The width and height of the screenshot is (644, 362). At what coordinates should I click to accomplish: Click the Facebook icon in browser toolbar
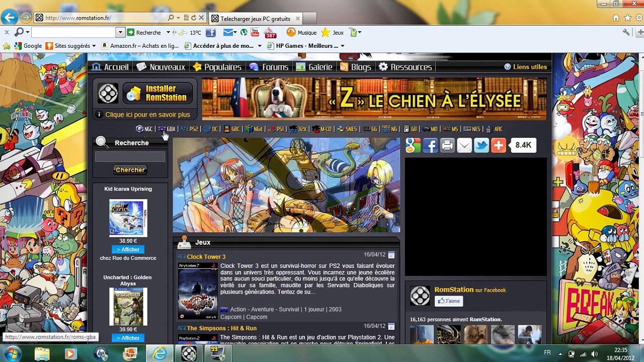coord(210,32)
